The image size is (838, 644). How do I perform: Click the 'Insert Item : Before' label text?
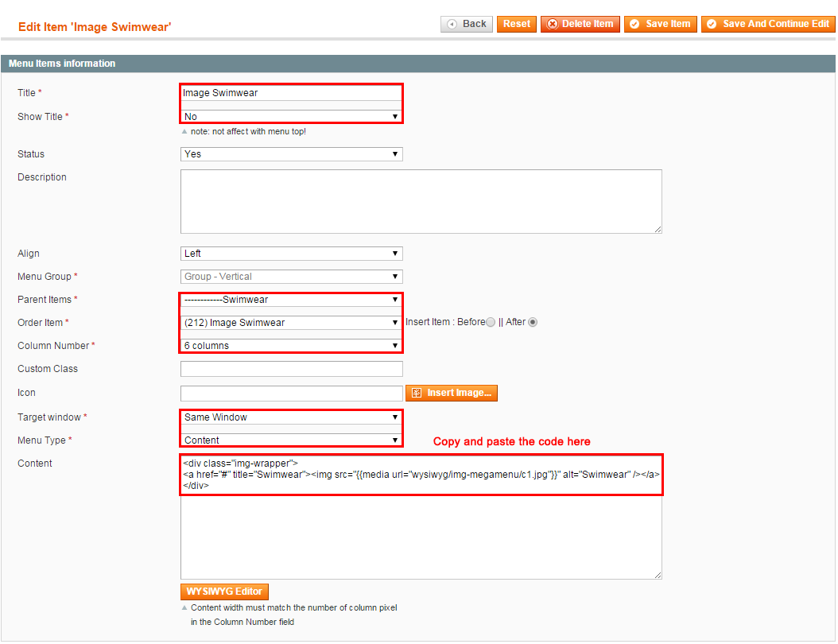point(445,322)
